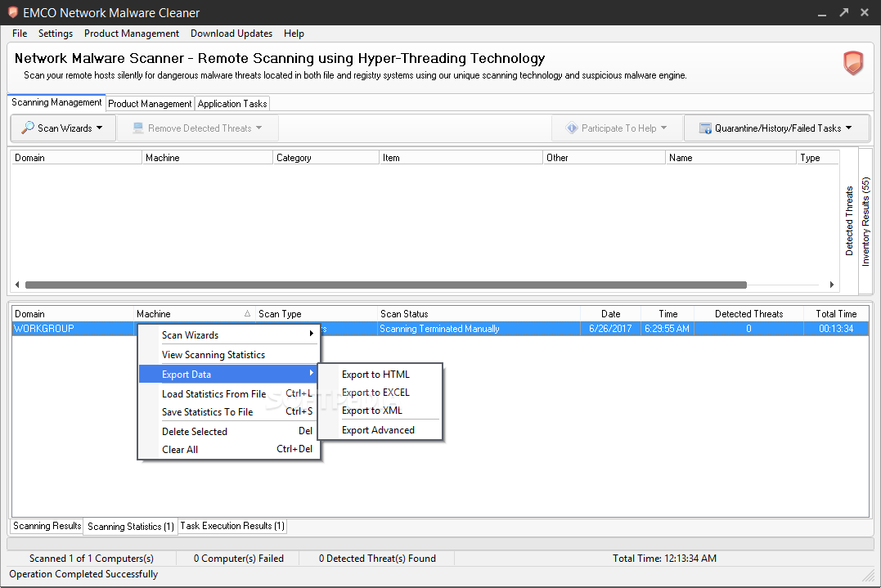Toggle Machine column sort arrow
Viewport: 881px width, 588px height.
click(x=247, y=313)
